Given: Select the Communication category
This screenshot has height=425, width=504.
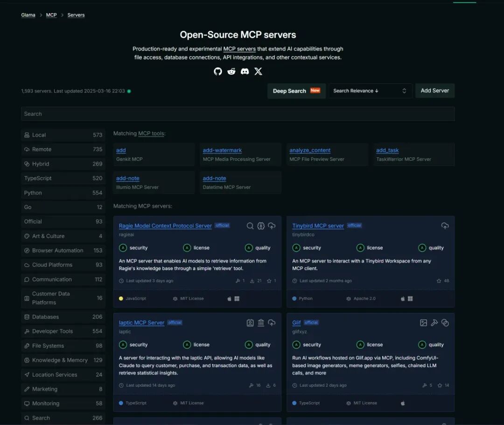Looking at the screenshot, I should point(63,279).
